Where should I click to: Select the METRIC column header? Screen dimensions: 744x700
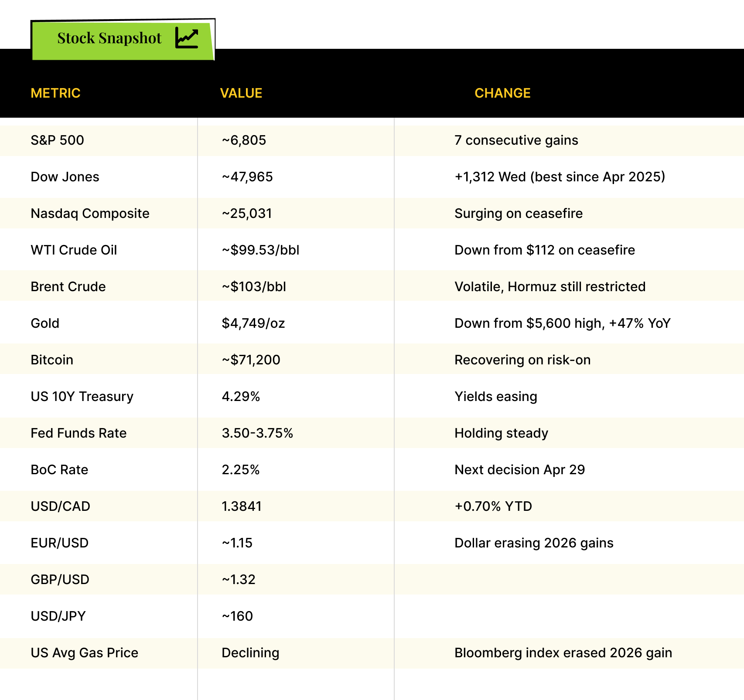(x=55, y=93)
